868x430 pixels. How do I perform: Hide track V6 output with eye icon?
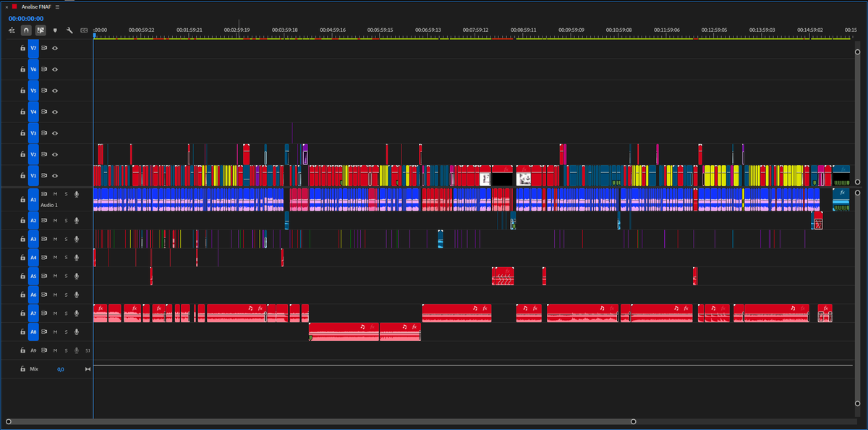click(55, 69)
